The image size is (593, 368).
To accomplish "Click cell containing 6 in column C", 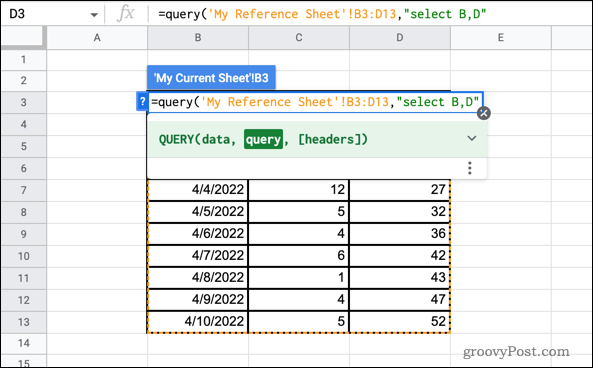I will point(299,255).
